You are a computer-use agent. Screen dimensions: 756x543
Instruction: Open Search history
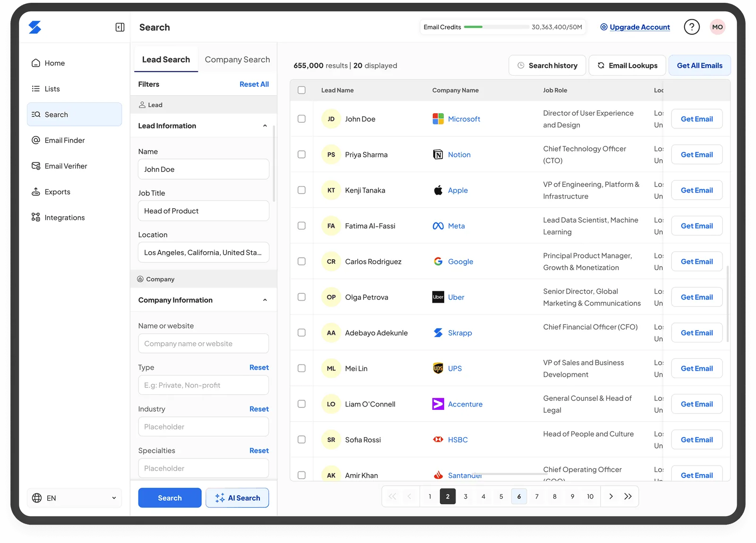click(x=547, y=66)
